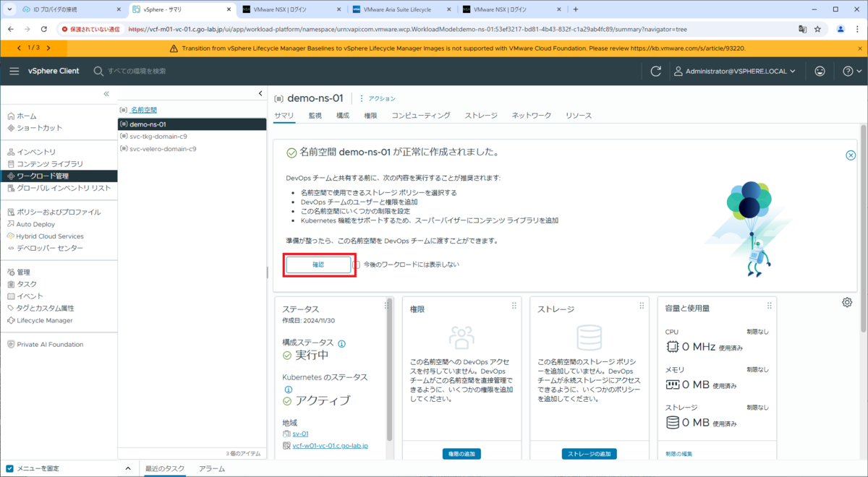Go to next notification banner message
This screenshot has width=868, height=477.
coord(48,48)
